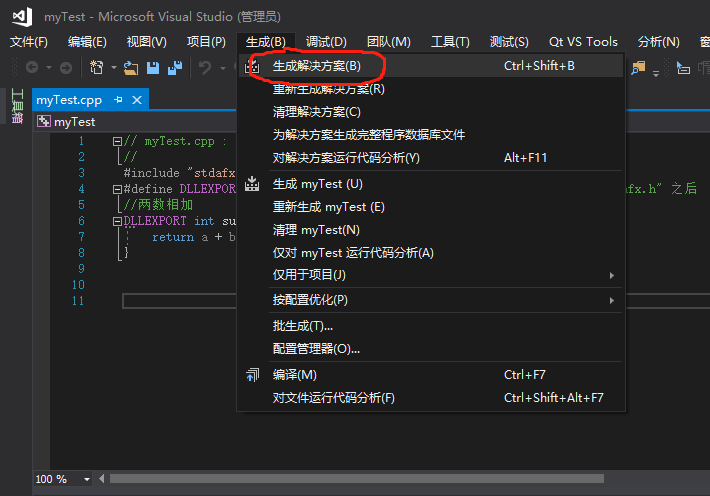Click the New Project toolbar icon

[96, 67]
